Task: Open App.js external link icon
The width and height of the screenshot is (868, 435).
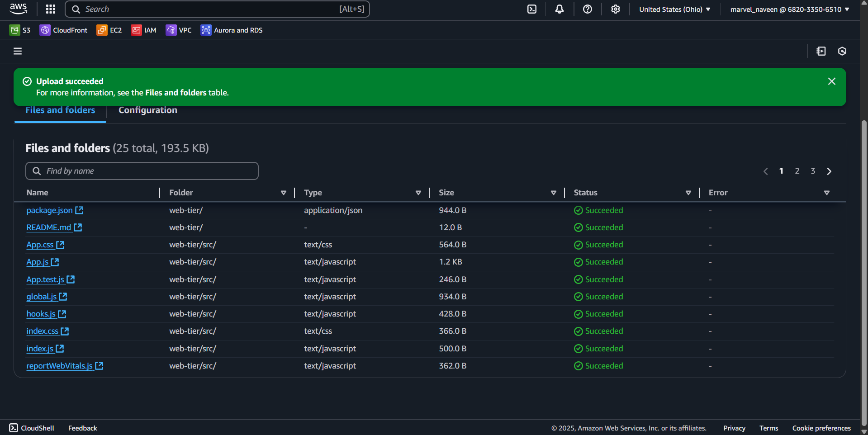Action: [x=55, y=262]
